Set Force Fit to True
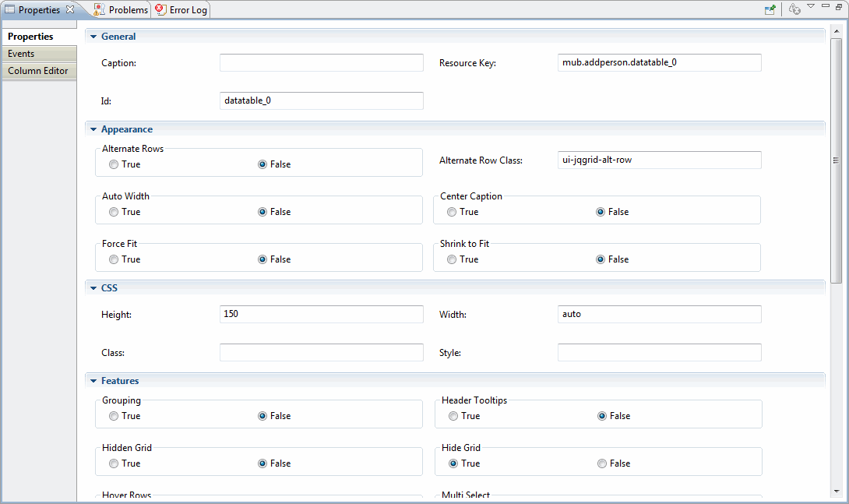 coord(113,260)
